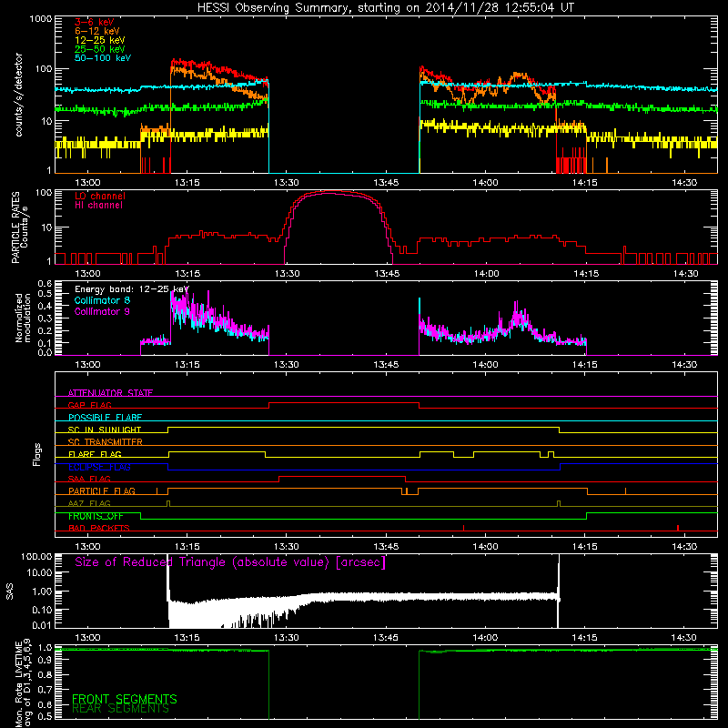Select the GAP_FLAG label
Viewport: 728px width, 728px height.
point(89,405)
